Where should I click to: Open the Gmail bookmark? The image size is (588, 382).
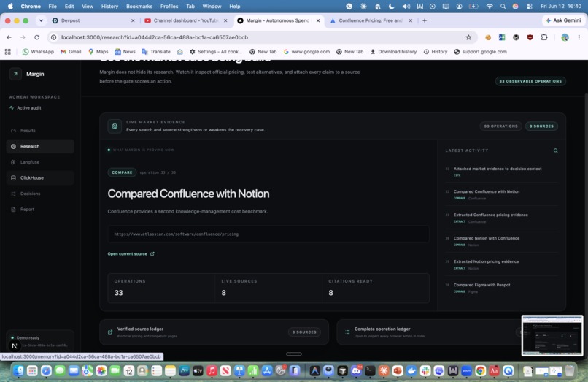71,52
